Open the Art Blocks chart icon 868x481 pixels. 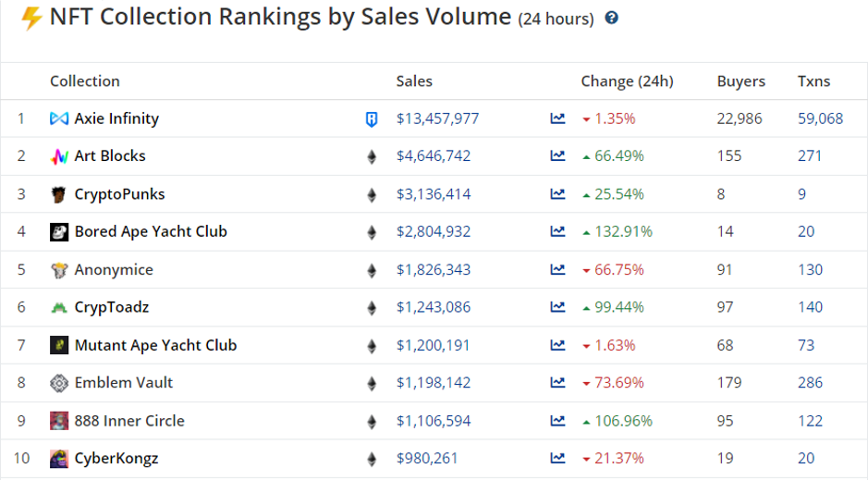click(x=557, y=156)
